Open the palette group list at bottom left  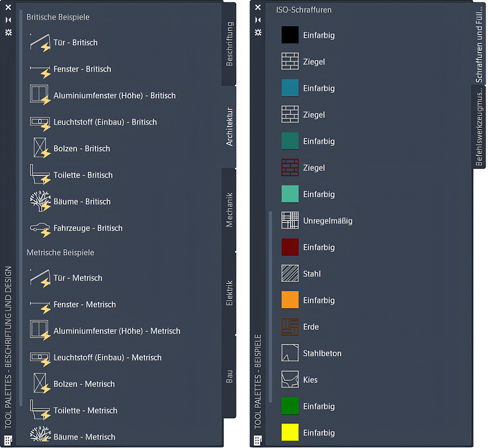9,440
